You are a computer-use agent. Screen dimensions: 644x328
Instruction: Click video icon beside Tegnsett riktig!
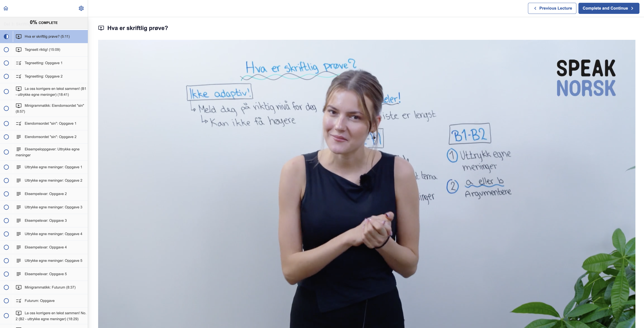coord(19,49)
